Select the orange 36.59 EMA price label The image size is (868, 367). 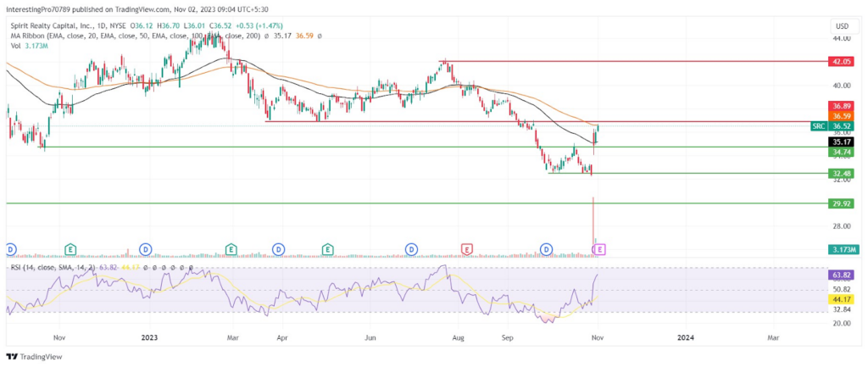[x=842, y=115]
